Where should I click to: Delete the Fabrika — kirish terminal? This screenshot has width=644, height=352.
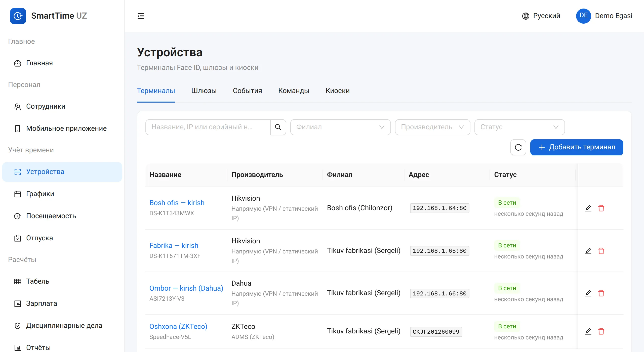click(601, 251)
